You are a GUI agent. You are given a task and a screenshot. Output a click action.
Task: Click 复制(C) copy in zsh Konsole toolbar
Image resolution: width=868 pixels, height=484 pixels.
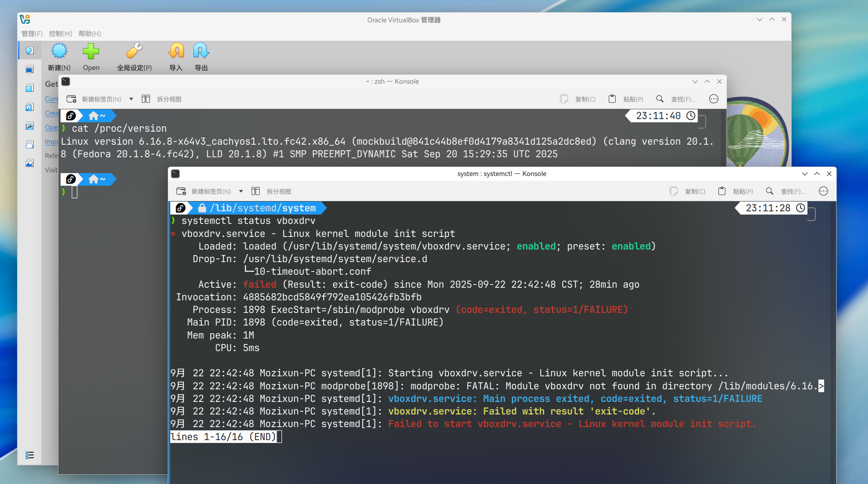point(578,99)
